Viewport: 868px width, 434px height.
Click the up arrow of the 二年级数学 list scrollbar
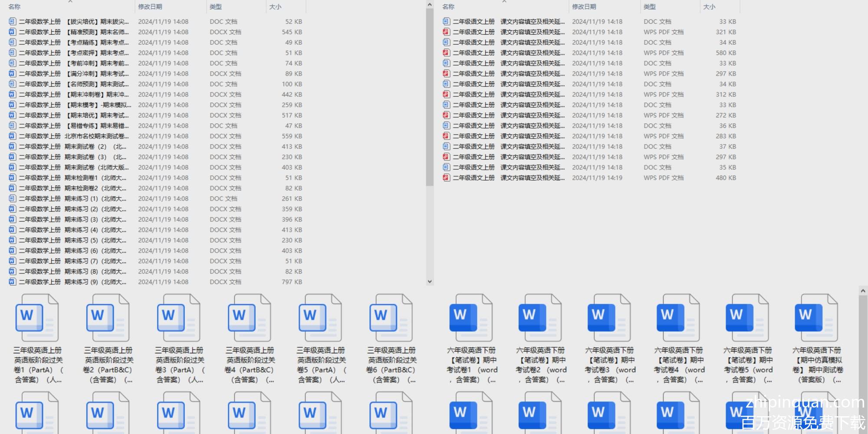click(x=430, y=5)
